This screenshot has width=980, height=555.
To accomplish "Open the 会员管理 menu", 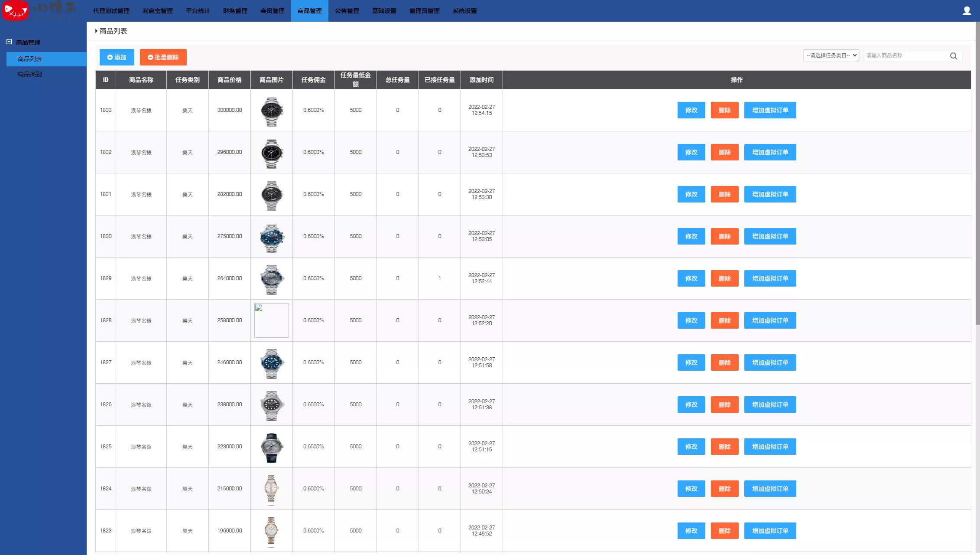I will tap(272, 11).
